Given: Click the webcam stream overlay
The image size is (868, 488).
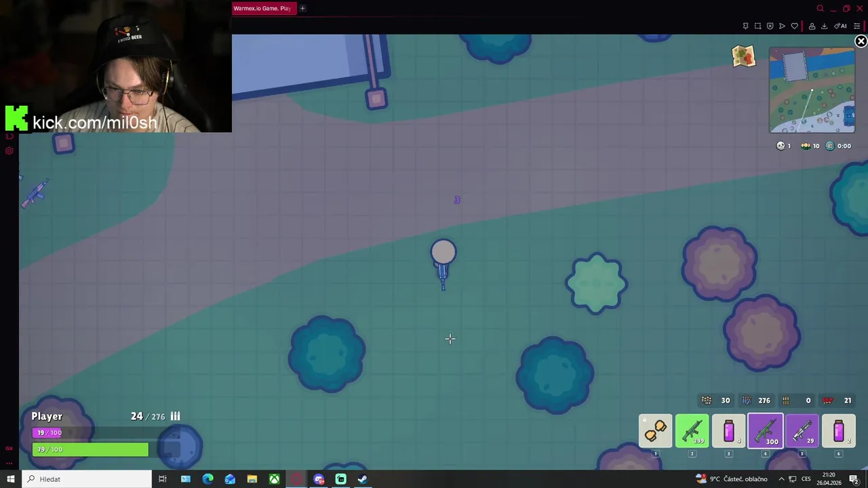Looking at the screenshot, I should point(116,66).
